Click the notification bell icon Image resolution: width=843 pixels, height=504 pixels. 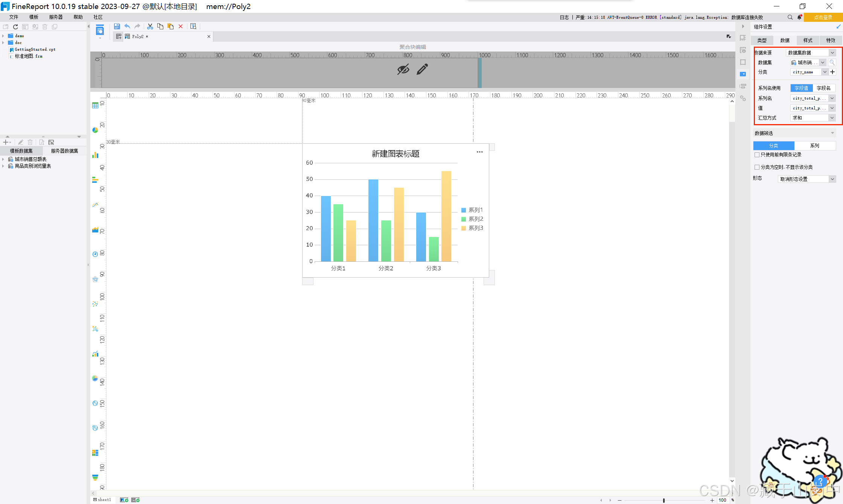point(800,17)
